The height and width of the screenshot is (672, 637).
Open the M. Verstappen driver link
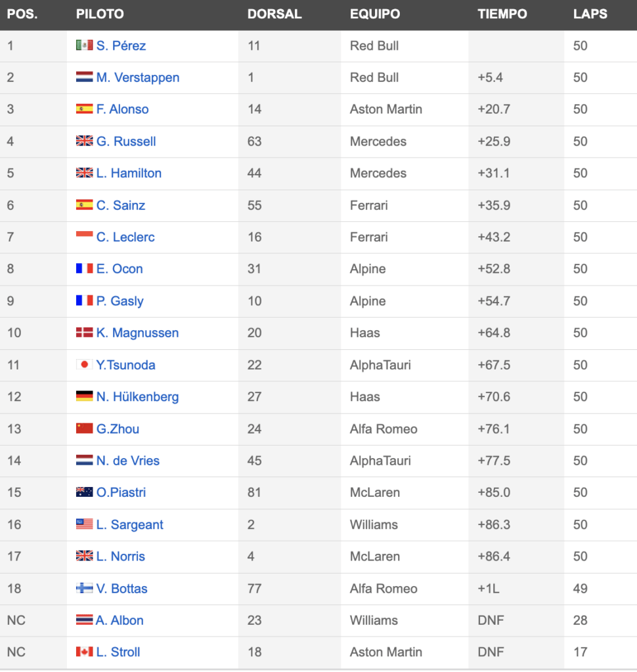coord(138,77)
